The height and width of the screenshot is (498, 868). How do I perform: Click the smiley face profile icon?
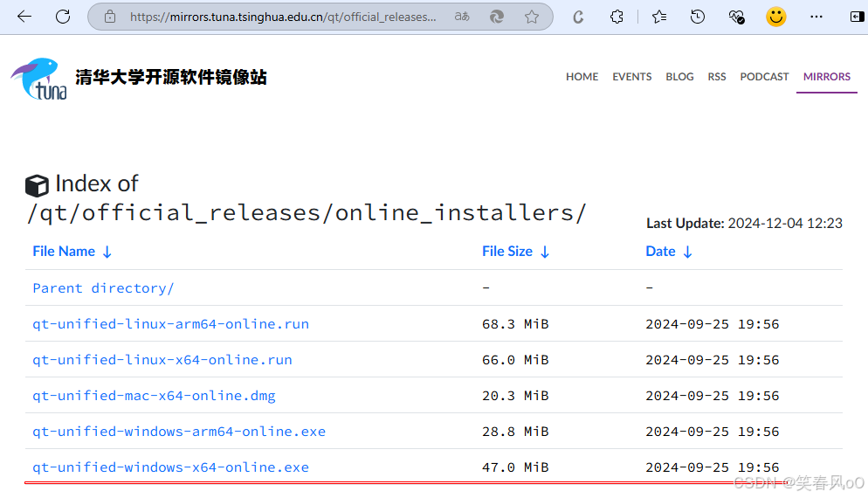point(776,17)
